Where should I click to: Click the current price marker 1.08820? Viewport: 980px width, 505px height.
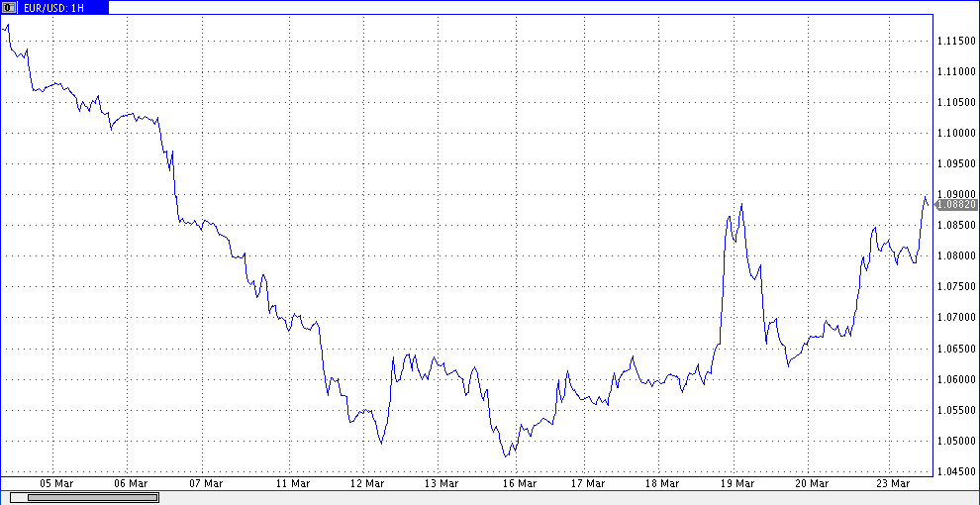click(x=956, y=204)
